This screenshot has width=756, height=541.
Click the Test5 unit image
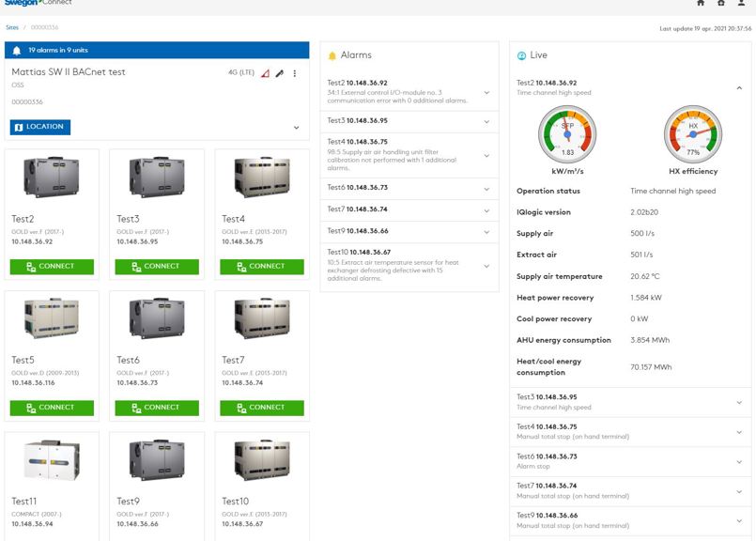52,317
